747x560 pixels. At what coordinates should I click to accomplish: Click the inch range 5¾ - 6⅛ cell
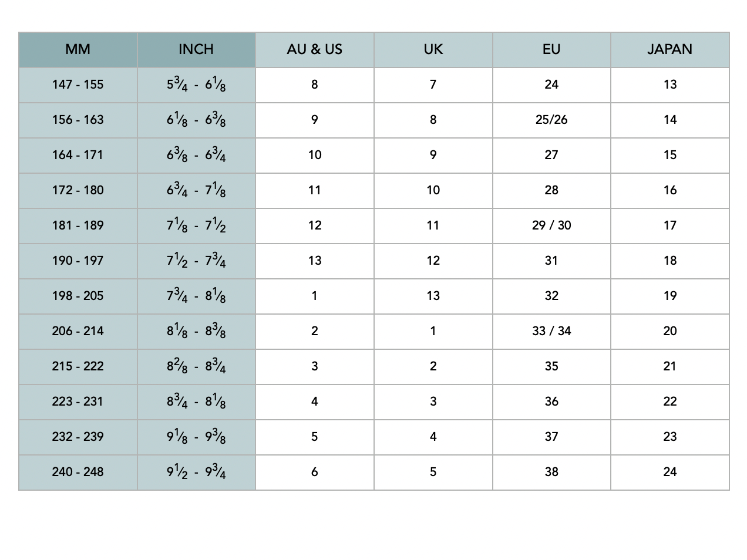196,85
